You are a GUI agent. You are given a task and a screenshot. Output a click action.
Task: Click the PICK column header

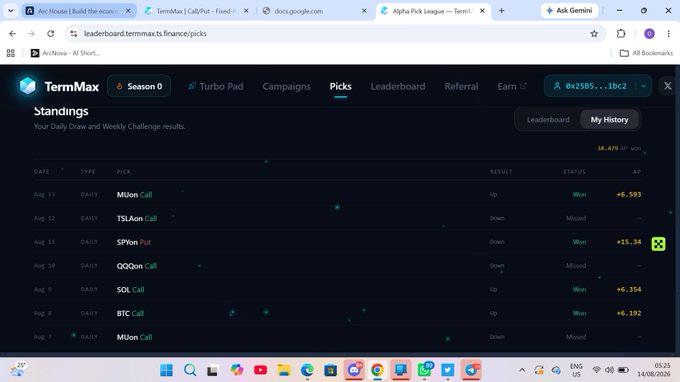[x=124, y=172]
